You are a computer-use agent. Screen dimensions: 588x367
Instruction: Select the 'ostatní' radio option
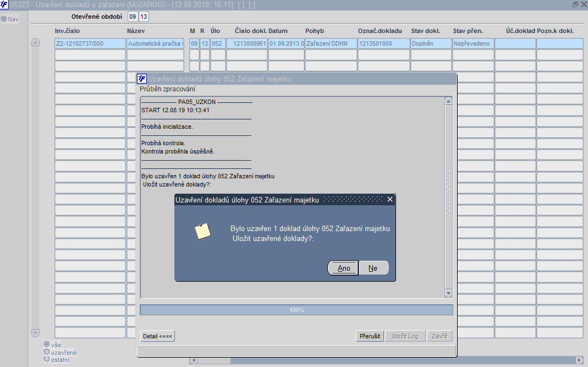click(x=47, y=359)
